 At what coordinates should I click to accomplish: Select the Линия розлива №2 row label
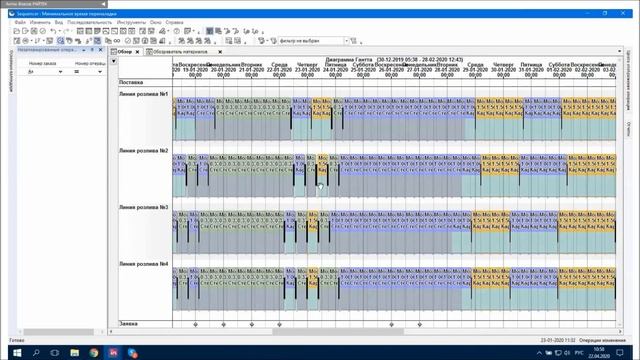coord(143,151)
